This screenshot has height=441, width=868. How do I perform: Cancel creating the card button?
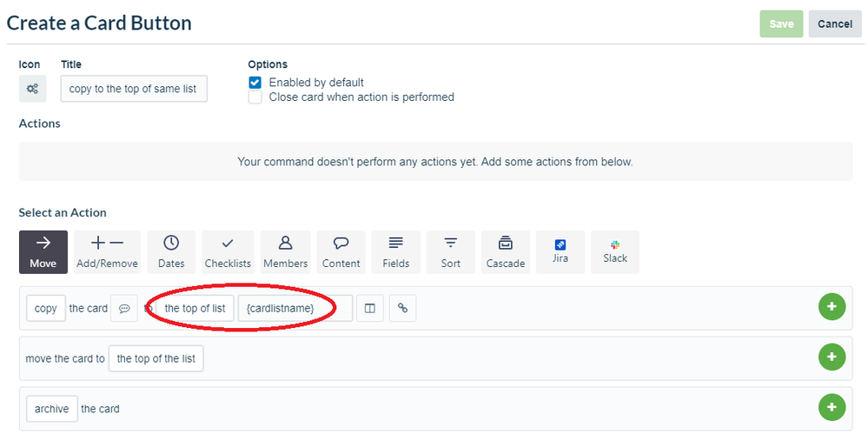coord(835,23)
